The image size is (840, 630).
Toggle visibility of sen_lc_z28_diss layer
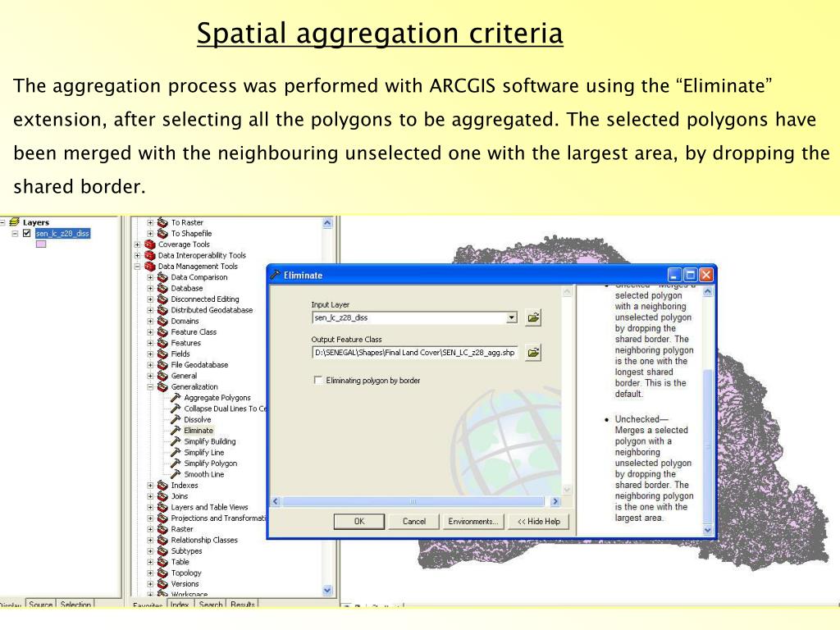27,233
